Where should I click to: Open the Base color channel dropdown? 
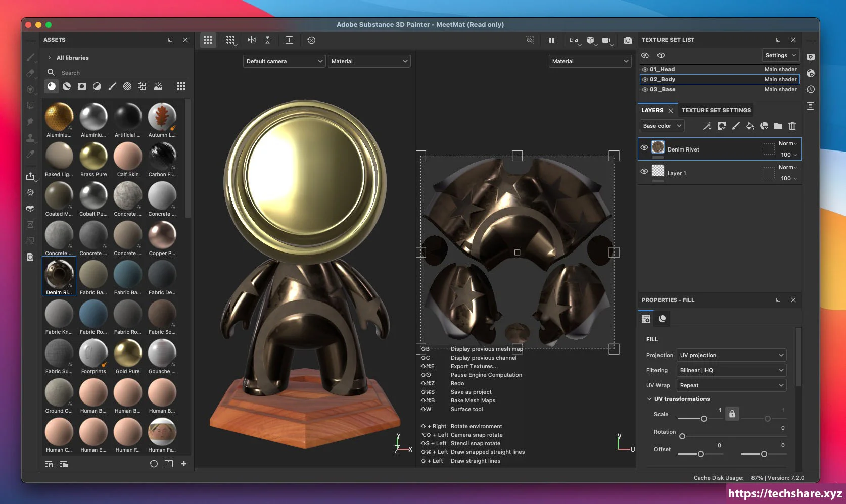[662, 126]
